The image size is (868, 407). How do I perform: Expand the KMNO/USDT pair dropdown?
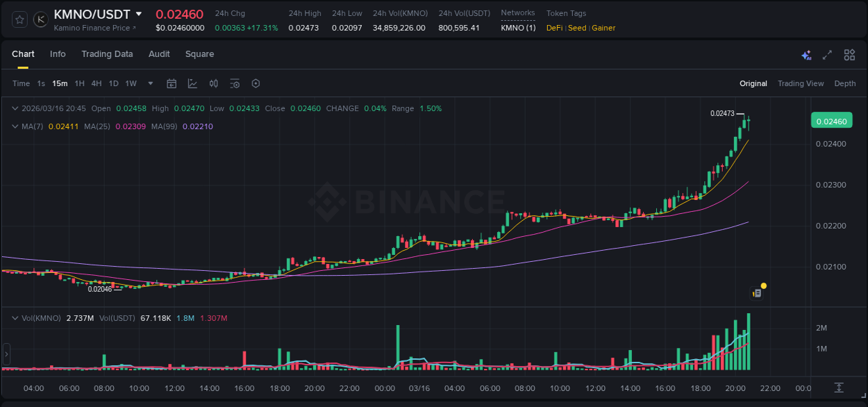coord(138,13)
